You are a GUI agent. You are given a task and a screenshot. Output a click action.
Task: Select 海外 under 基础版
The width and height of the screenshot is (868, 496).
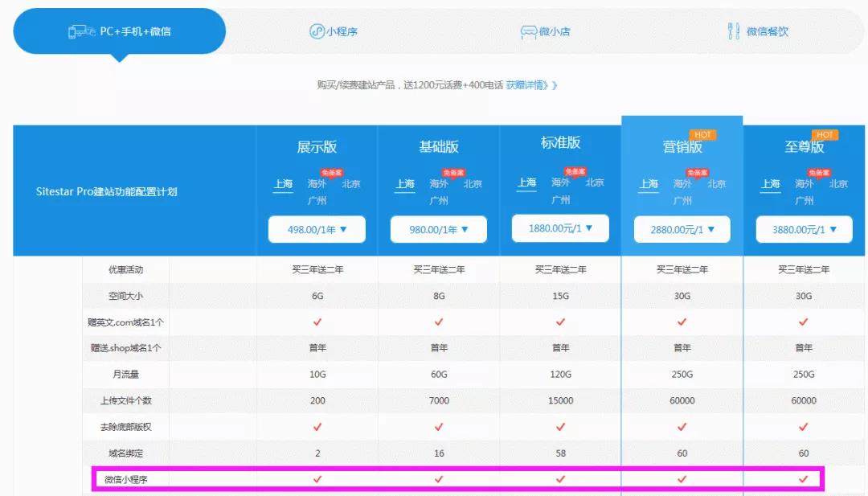439,184
